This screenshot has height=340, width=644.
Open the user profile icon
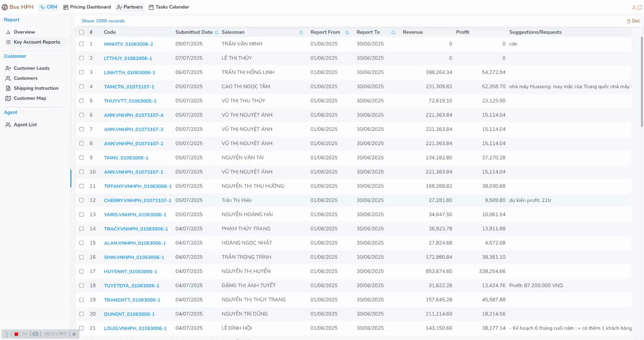[x=634, y=7]
